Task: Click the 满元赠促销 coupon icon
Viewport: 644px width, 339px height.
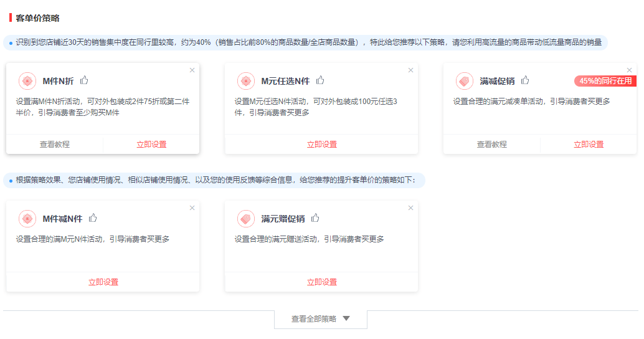Action: (x=246, y=219)
